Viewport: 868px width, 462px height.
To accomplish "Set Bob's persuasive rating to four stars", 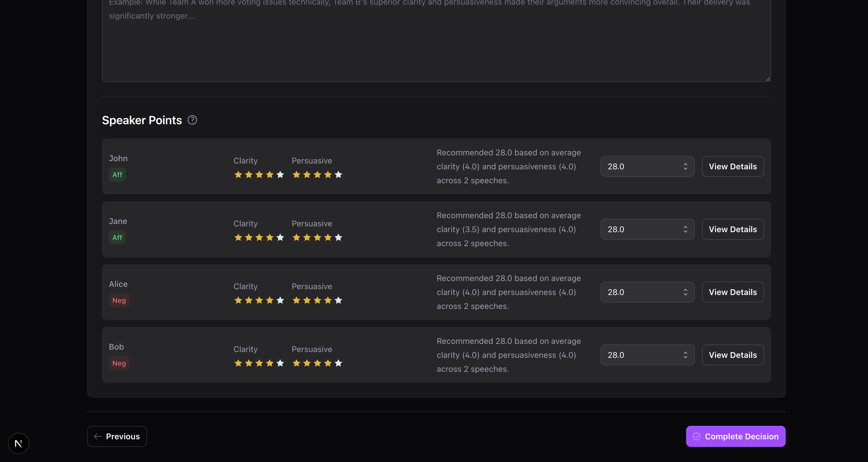I will (x=328, y=363).
